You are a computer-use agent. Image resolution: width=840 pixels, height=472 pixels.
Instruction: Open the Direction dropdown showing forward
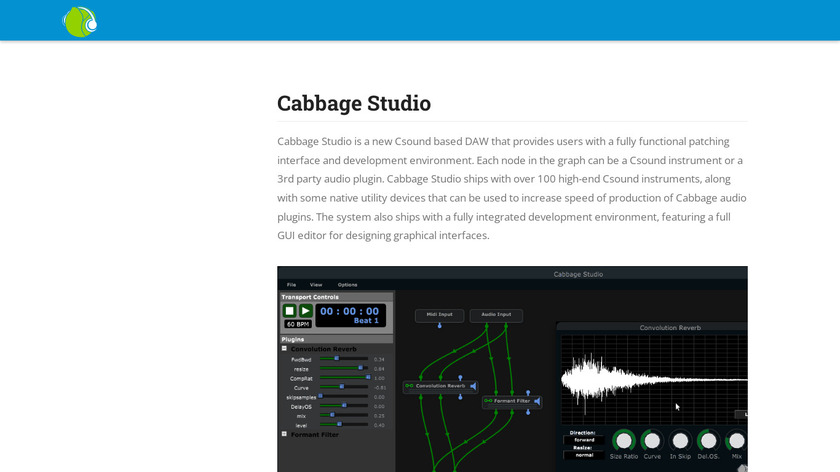click(584, 440)
